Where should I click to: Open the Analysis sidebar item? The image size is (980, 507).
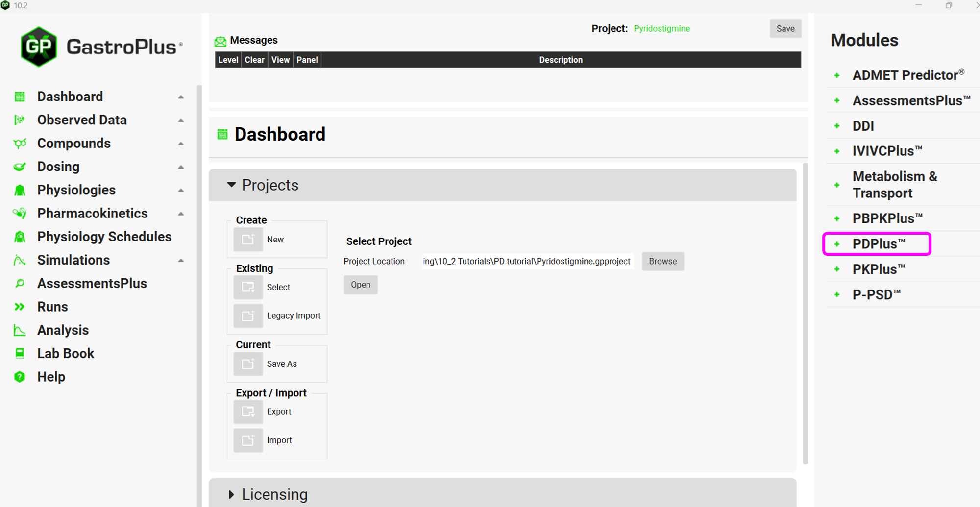(63, 330)
